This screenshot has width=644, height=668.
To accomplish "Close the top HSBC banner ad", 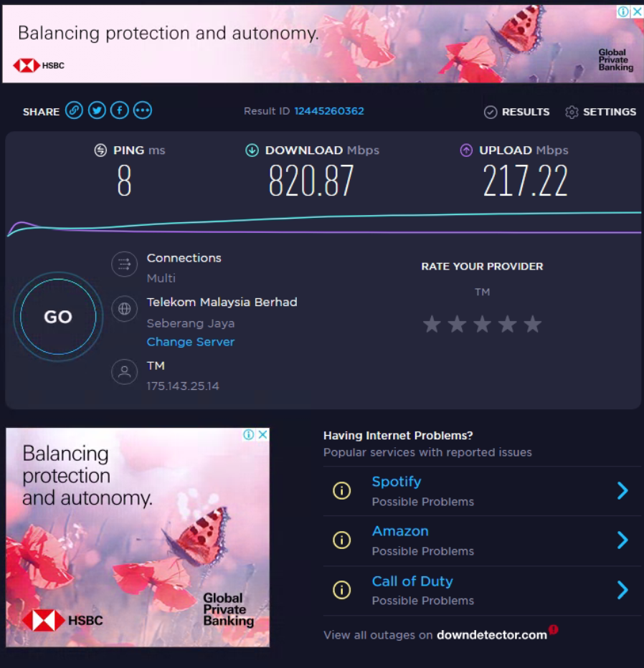I will click(637, 12).
